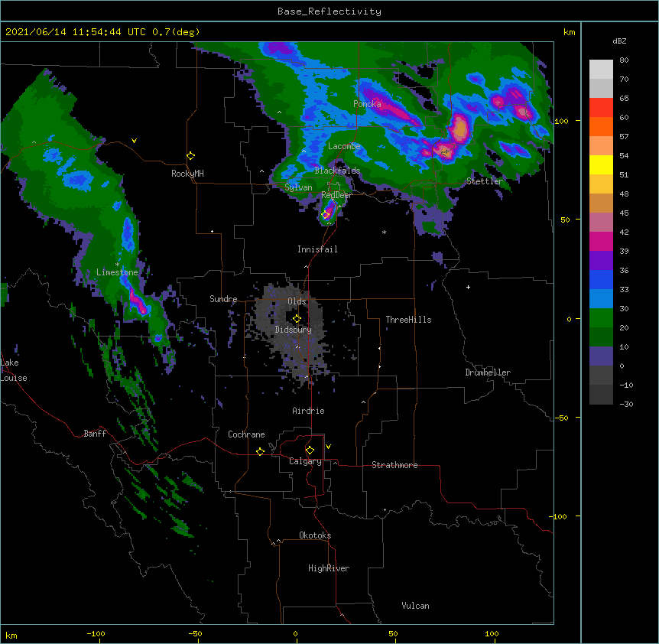659x644 pixels.
Task: Click the Strathmore city label
Action: tap(394, 465)
